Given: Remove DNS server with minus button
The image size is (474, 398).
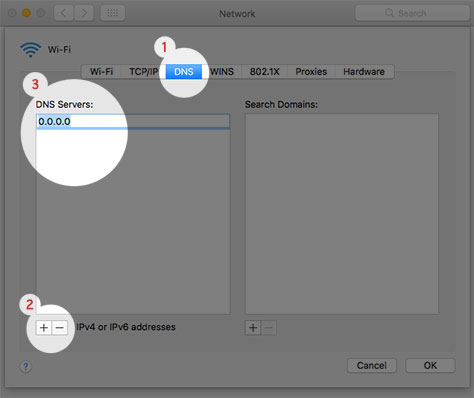Looking at the screenshot, I should coord(60,328).
